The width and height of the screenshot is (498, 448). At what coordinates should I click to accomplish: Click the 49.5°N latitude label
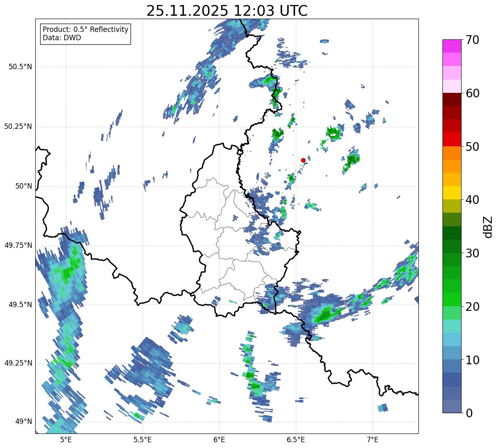[x=21, y=305]
